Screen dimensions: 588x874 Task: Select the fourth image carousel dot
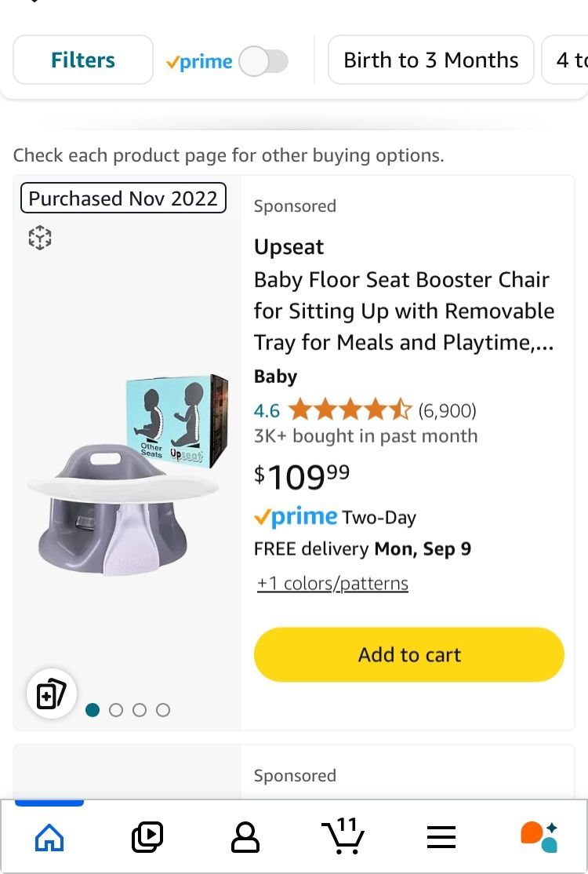(x=163, y=710)
